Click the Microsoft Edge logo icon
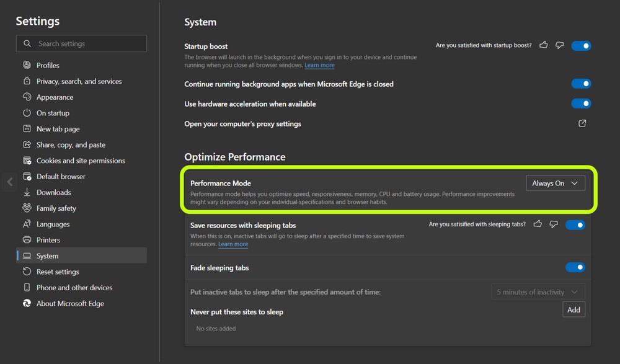The height and width of the screenshot is (364, 620). (27, 303)
